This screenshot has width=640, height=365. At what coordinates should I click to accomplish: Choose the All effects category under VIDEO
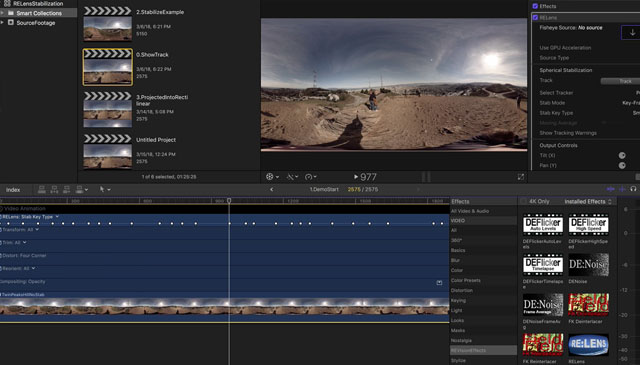click(x=454, y=230)
